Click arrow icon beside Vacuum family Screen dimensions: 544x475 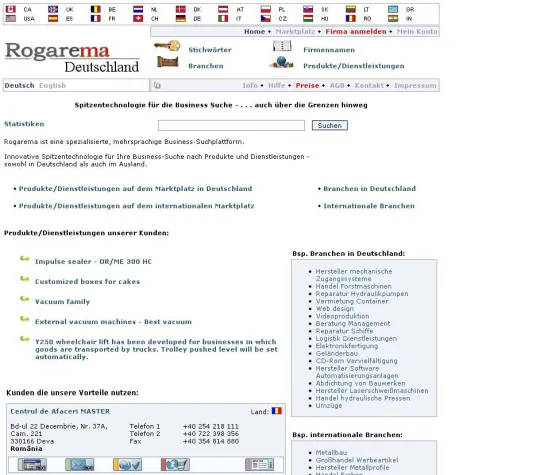coord(25,299)
